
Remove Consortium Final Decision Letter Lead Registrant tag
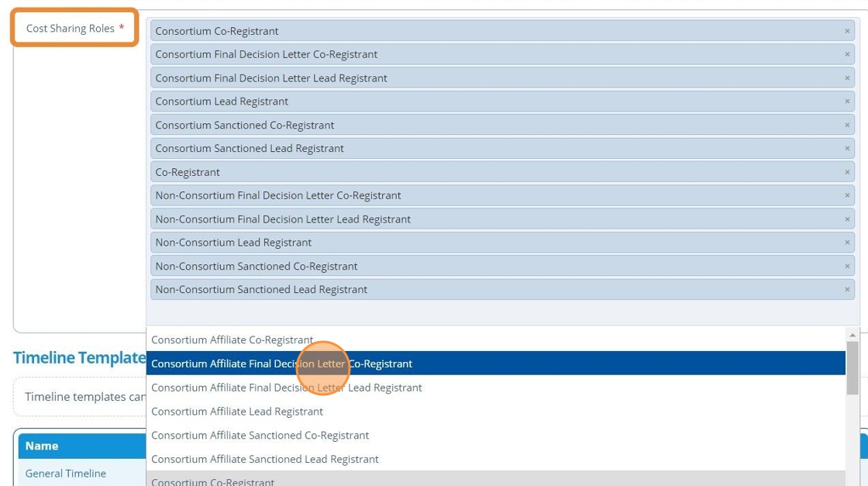[x=847, y=78]
